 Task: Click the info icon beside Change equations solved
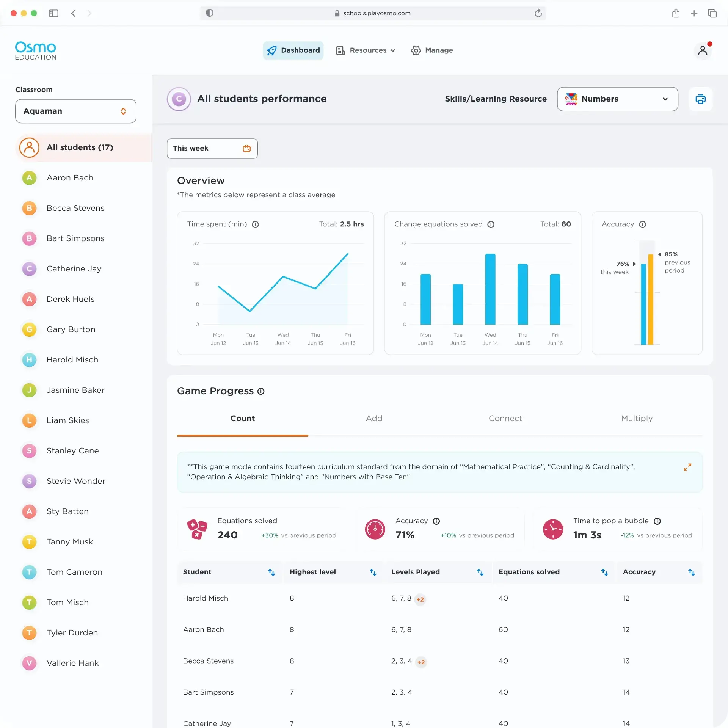491,224
